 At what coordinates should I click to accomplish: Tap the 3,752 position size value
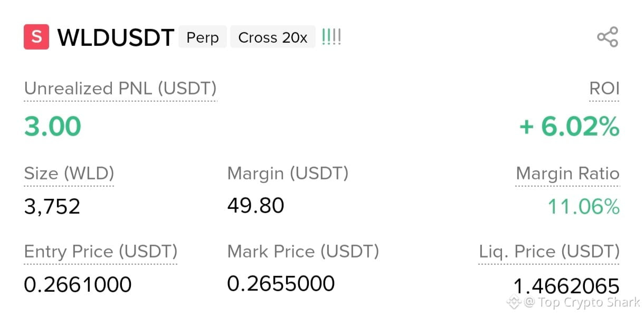pyautogui.click(x=52, y=206)
